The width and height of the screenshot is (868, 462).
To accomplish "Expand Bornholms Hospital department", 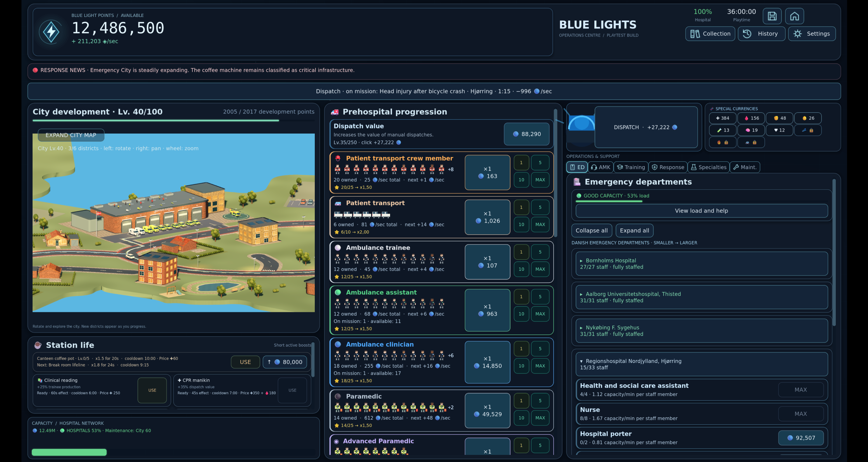I will click(701, 263).
